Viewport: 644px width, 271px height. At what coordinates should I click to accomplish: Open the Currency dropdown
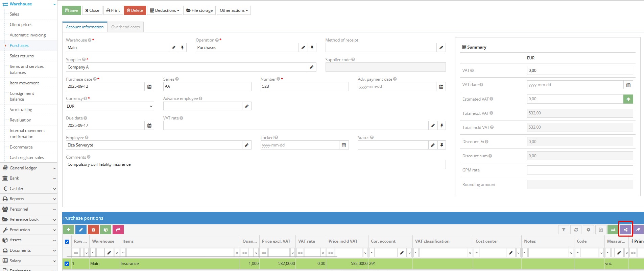(110, 106)
